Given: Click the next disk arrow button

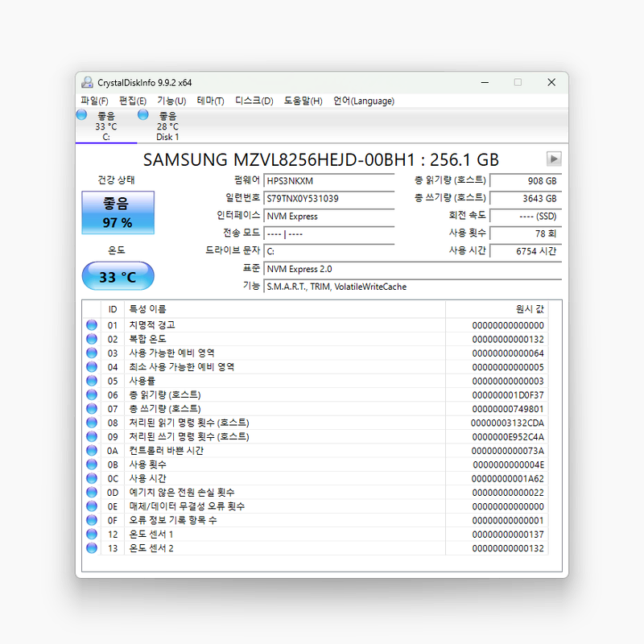Looking at the screenshot, I should 554,159.
